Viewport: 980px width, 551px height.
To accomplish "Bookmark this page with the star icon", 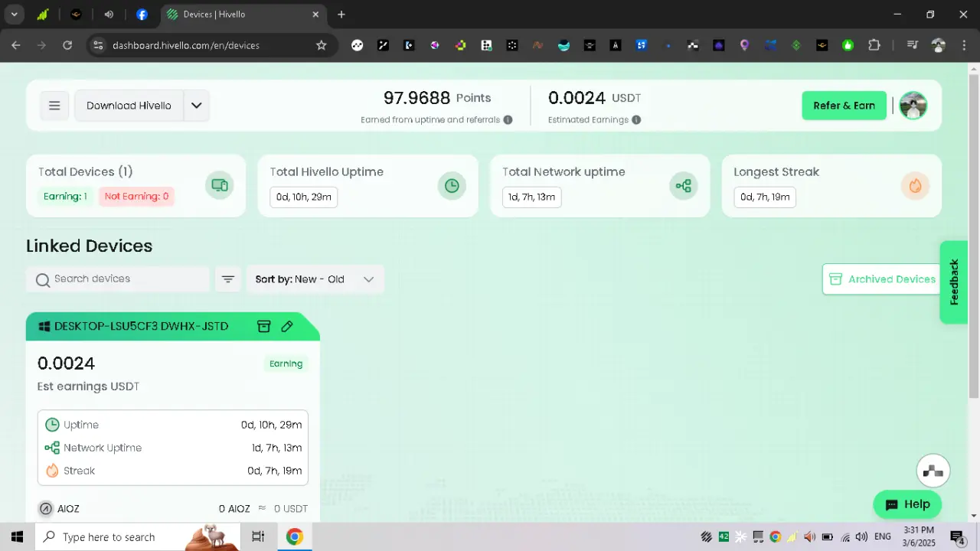I will [x=322, y=45].
